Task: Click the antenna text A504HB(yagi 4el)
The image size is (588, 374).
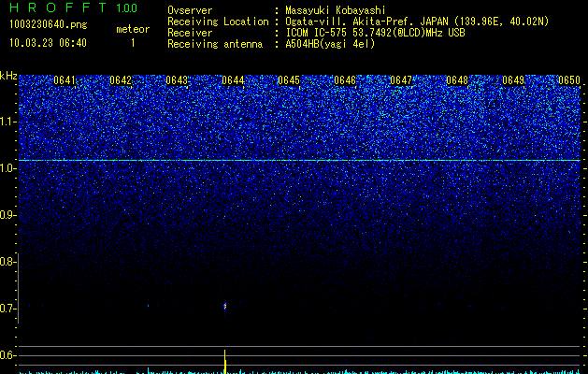Action: pyautogui.click(x=330, y=44)
